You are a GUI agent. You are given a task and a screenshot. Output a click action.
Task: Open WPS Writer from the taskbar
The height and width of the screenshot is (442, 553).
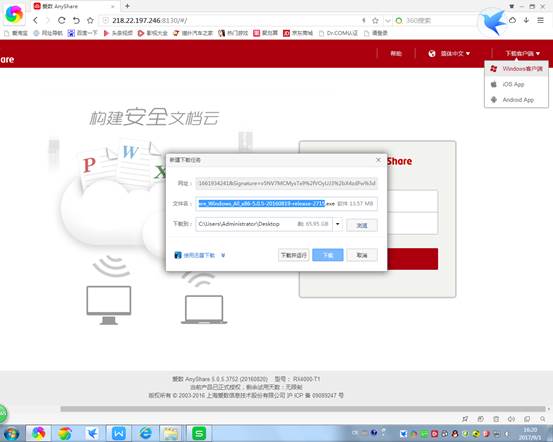click(118, 433)
